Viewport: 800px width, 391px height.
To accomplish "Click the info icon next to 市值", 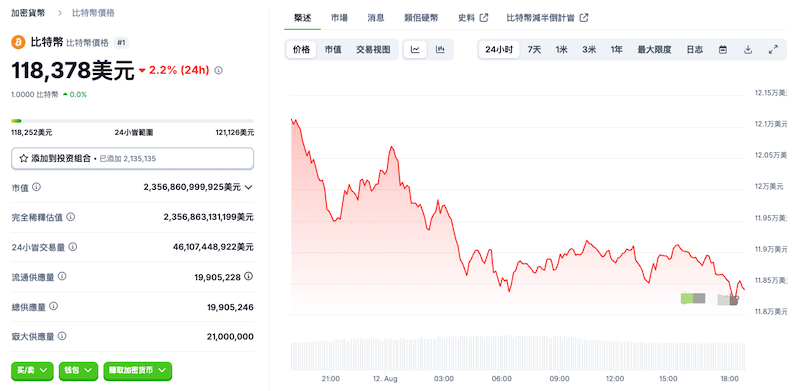I will coord(37,187).
